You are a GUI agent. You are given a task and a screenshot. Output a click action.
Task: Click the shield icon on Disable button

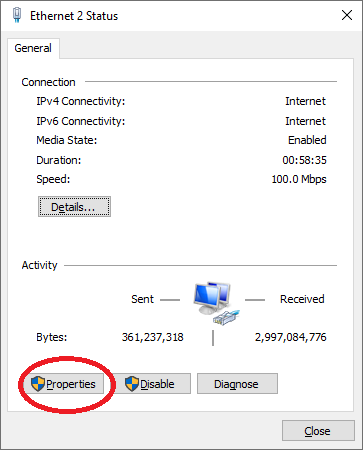point(132,384)
